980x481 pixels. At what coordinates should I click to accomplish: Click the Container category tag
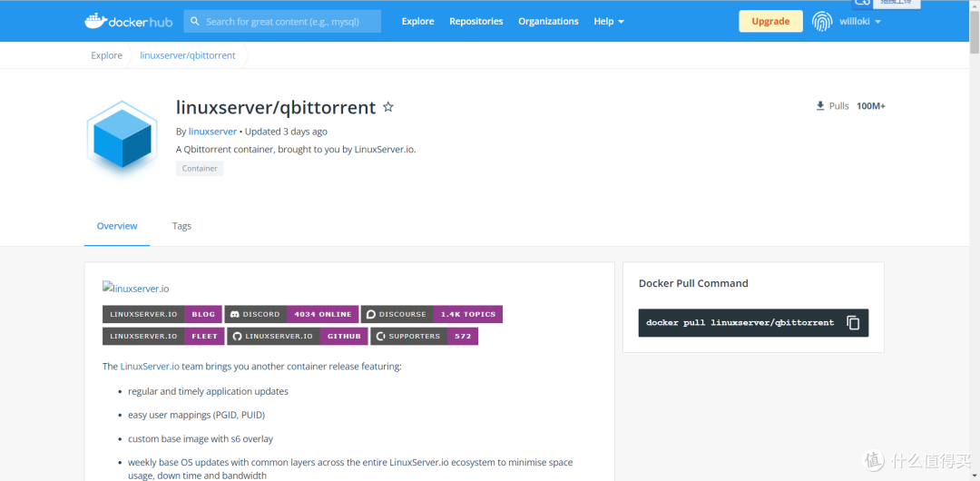click(x=200, y=168)
